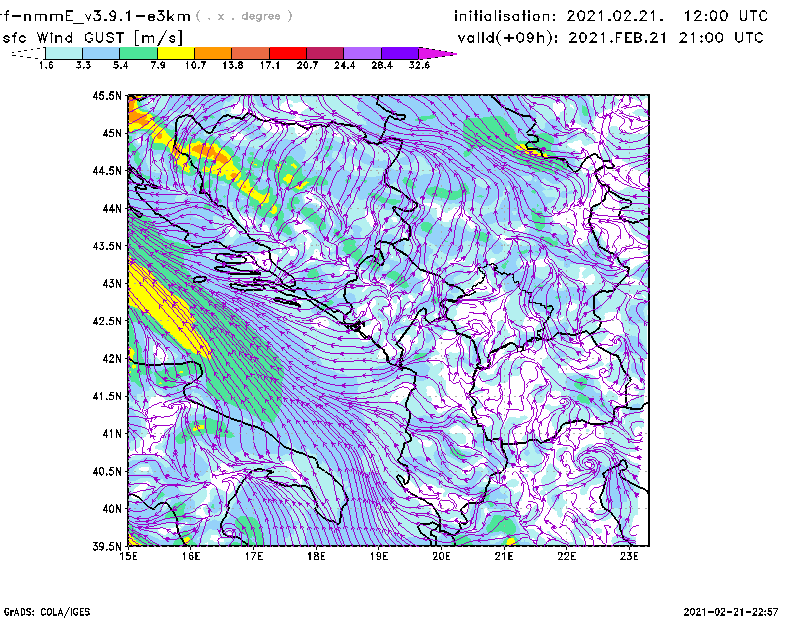Click the 41.5N latitude label
This screenshot has width=800, height=618.
pos(107,396)
